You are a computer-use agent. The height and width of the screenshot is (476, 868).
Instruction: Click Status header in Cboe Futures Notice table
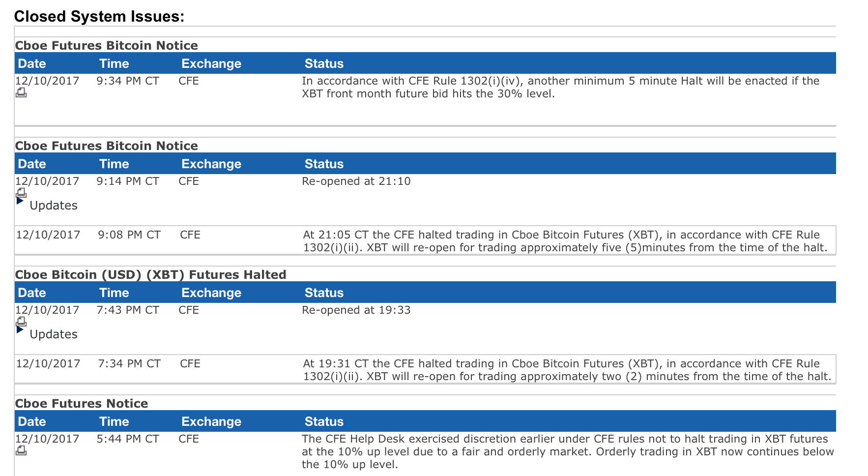[324, 421]
